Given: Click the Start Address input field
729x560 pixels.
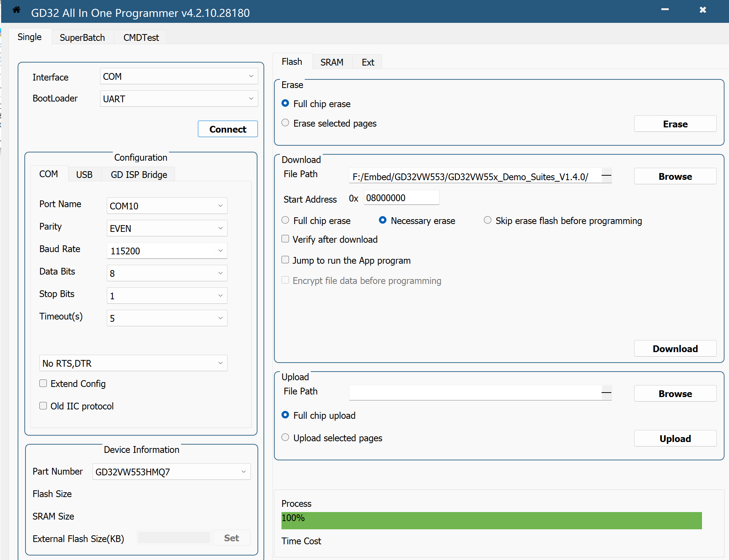Looking at the screenshot, I should (x=401, y=198).
